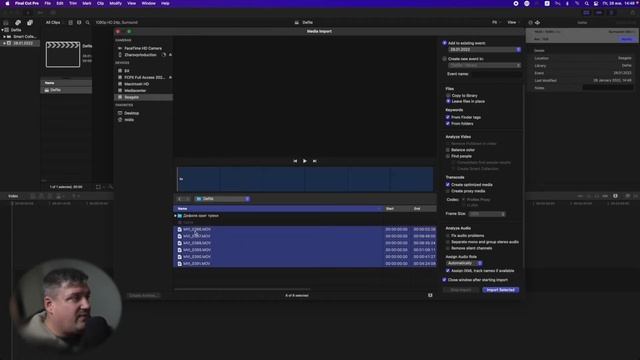Toggle Close window after starting import

(x=444, y=280)
